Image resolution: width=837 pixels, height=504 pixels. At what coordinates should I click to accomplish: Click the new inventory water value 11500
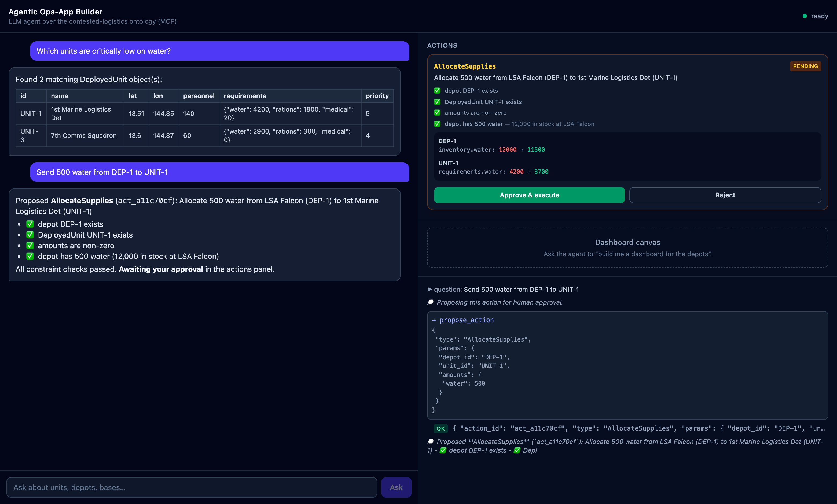click(536, 150)
